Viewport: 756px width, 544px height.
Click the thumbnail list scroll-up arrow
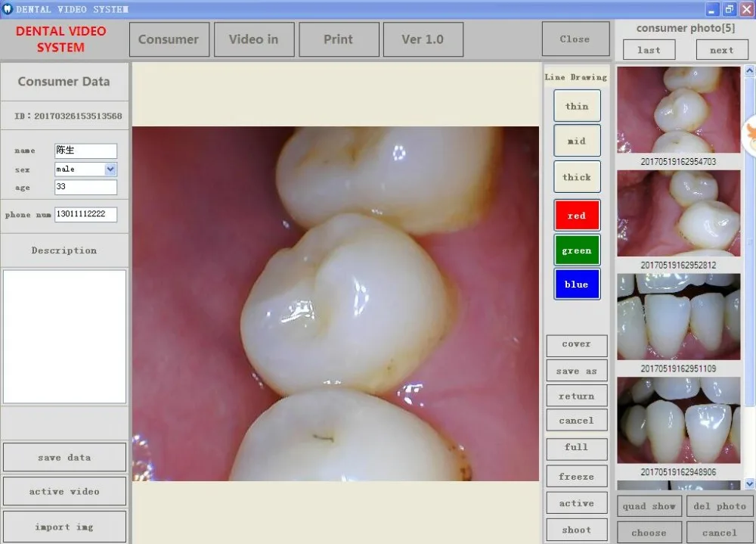749,70
